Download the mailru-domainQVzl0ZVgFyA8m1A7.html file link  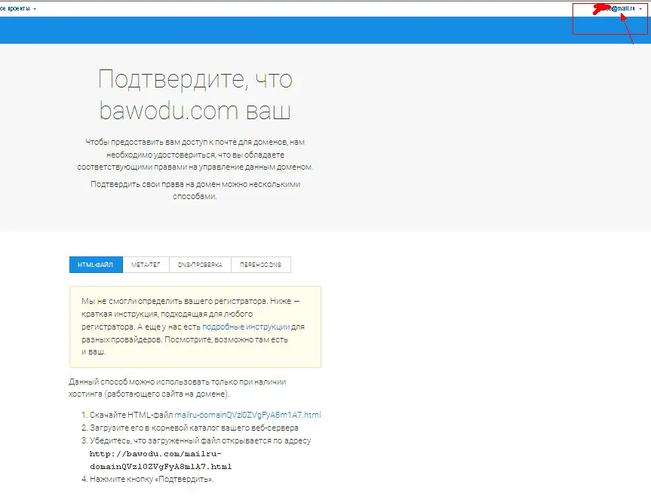pyautogui.click(x=247, y=415)
